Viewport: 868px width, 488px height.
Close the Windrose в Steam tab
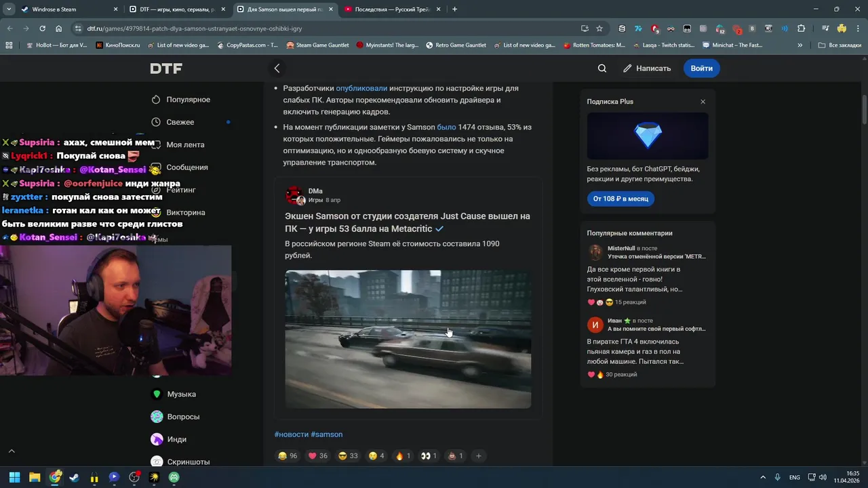pos(115,9)
